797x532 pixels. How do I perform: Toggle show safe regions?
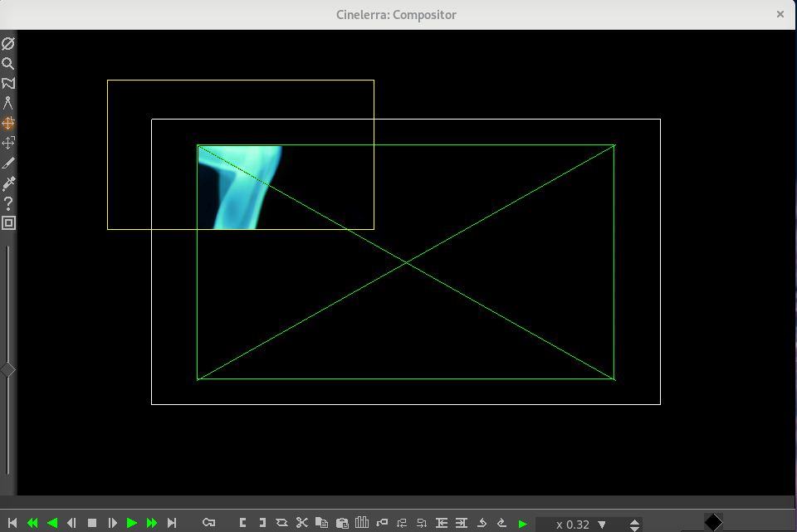8,222
